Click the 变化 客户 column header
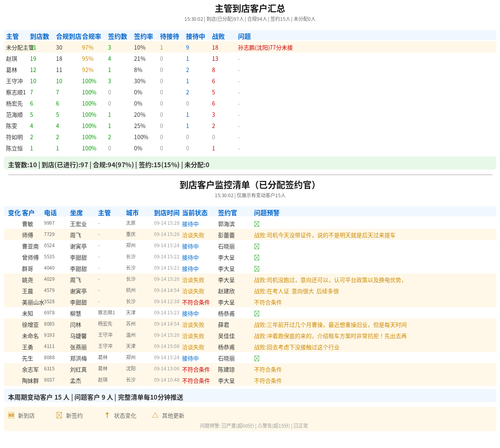The width and height of the screenshot is (500, 448). point(21,213)
